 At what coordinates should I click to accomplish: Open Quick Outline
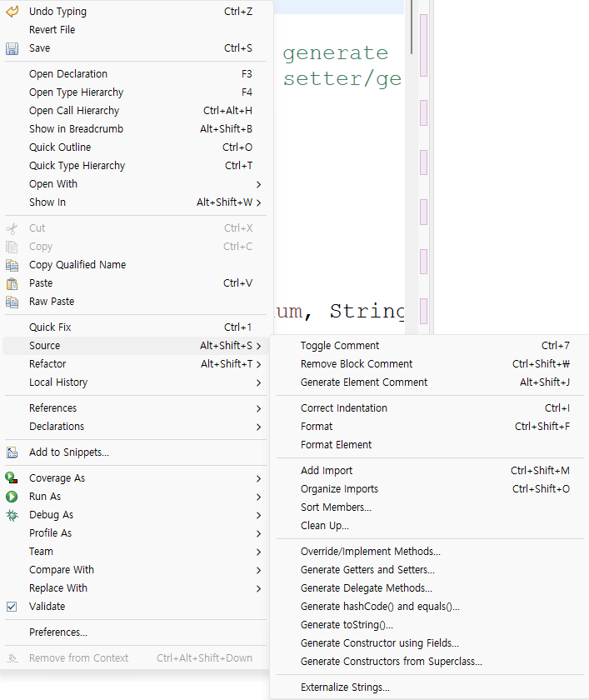pos(136,147)
